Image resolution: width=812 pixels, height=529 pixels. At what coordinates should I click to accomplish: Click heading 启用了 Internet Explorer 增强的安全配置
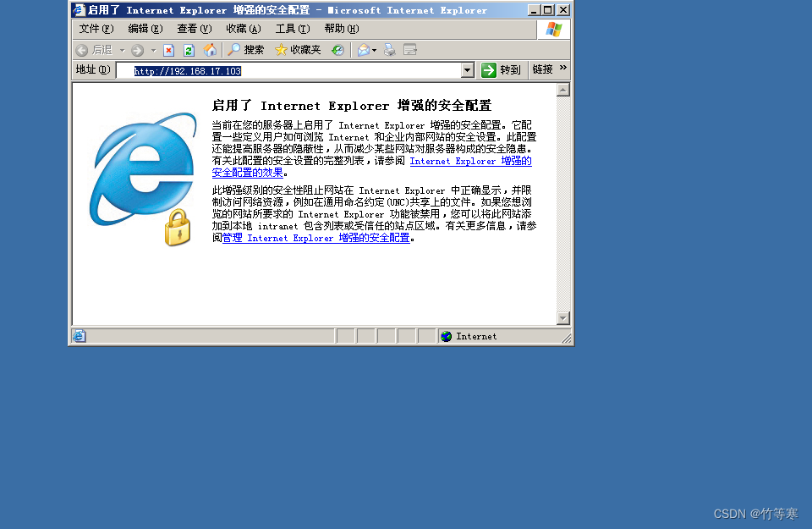click(x=352, y=106)
